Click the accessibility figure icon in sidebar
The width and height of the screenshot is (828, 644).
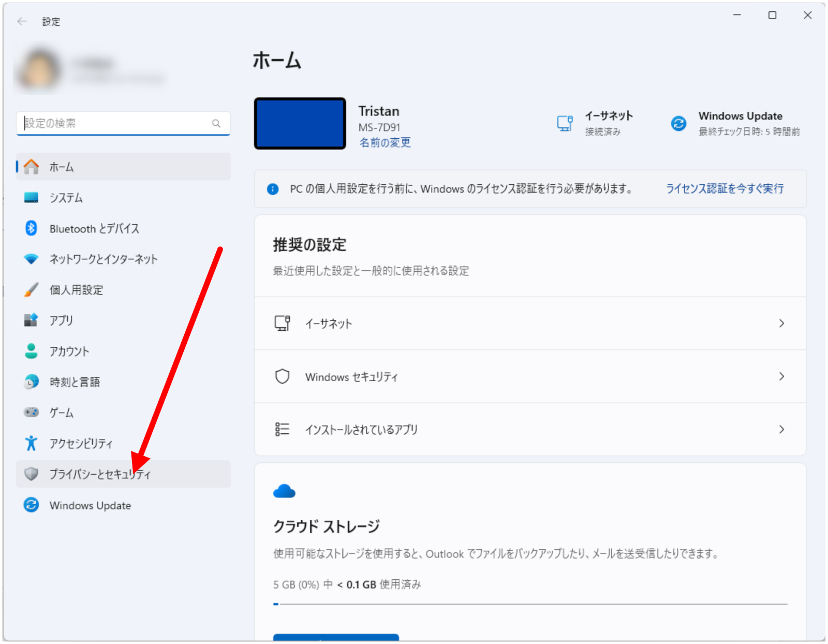point(31,443)
